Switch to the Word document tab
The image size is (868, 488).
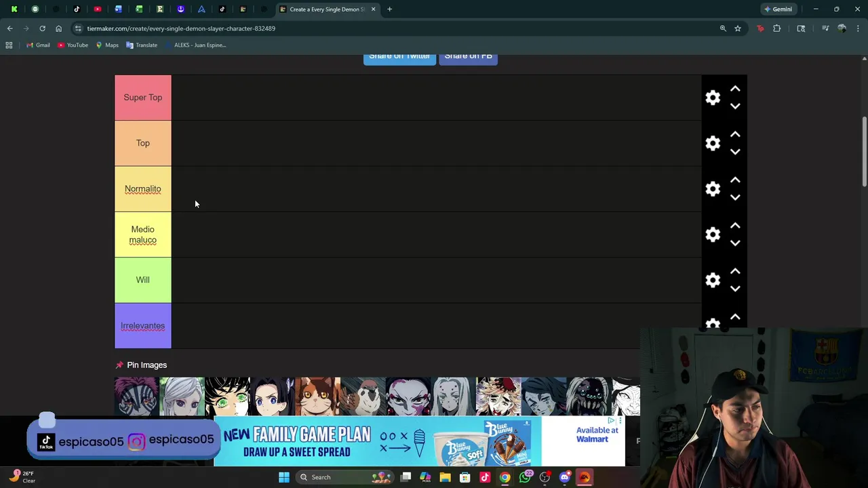coord(119,9)
